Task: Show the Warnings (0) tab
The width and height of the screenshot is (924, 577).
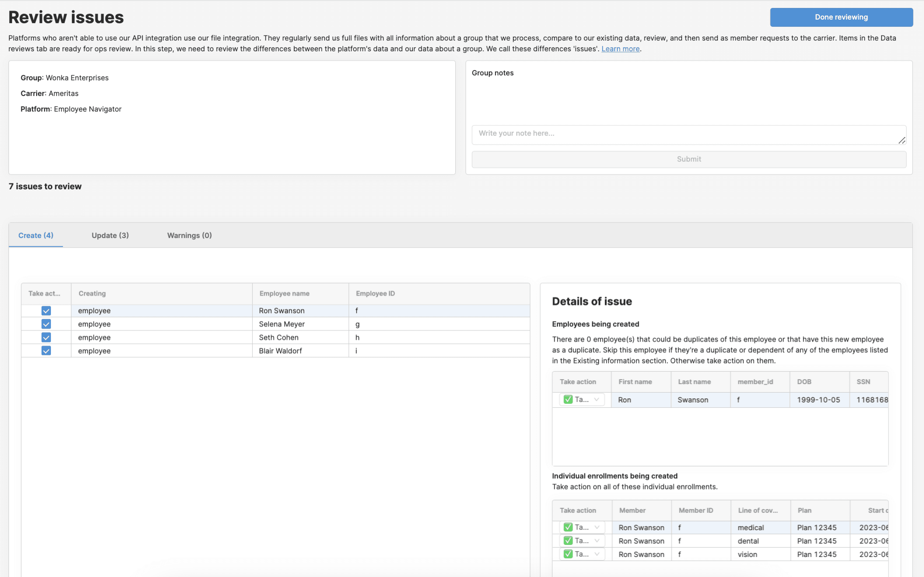Action: (x=189, y=235)
